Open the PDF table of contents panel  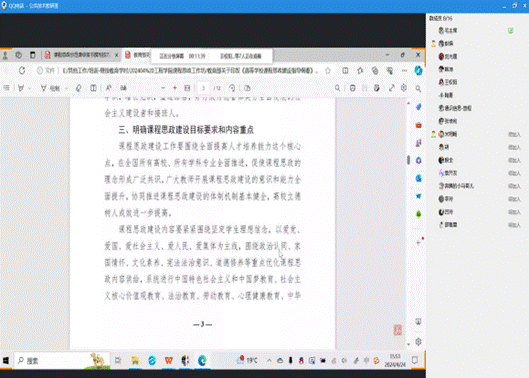[x=6, y=88]
